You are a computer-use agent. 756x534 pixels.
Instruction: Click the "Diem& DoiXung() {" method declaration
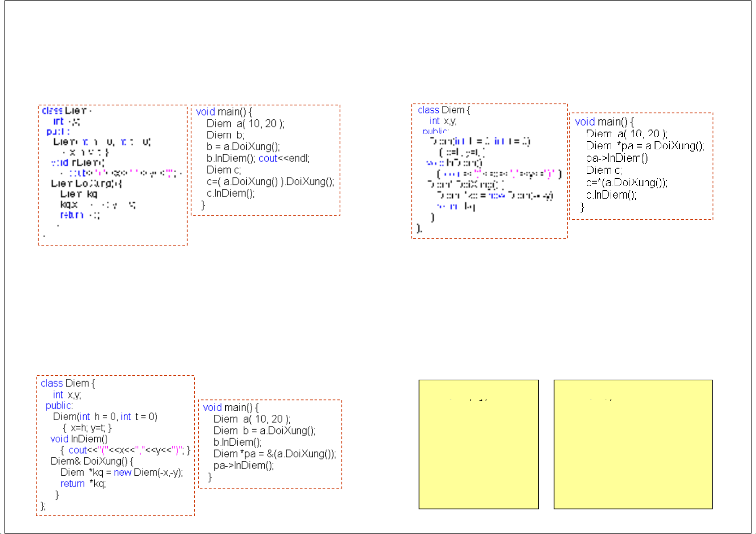[x=92, y=461]
